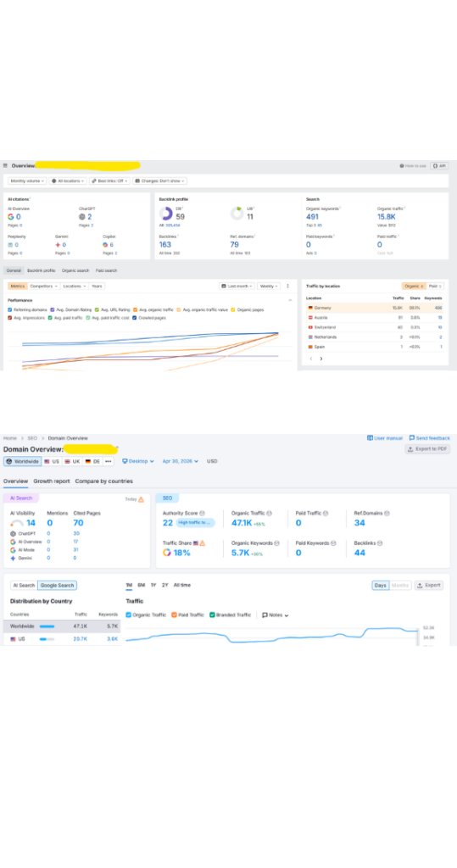Open the Ref. domains value 79
457x868 pixels.
234,244
